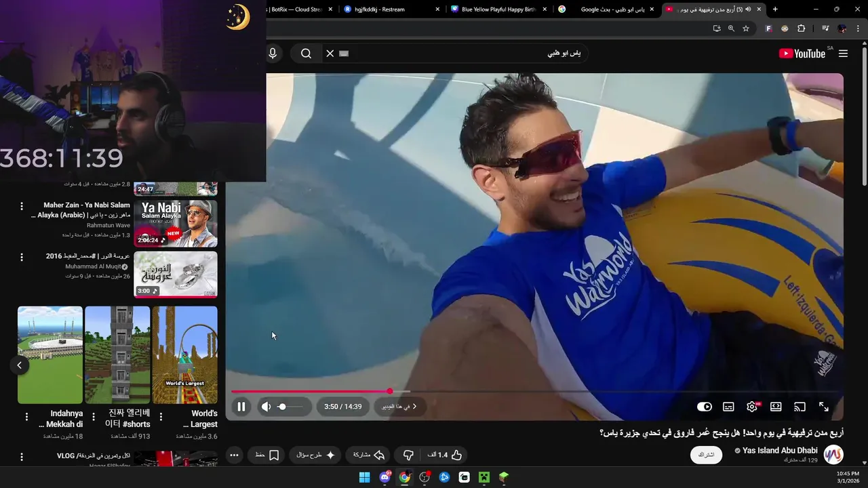Screen dimensions: 868x488
Task: Start voice search with microphone
Action: (x=273, y=54)
